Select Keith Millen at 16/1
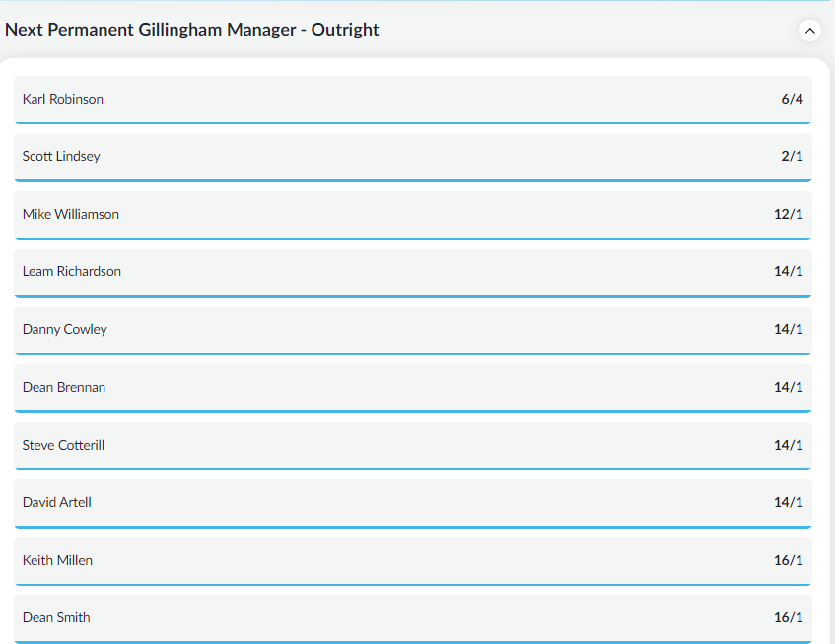Screen dimensions: 835x644 (x=413, y=561)
